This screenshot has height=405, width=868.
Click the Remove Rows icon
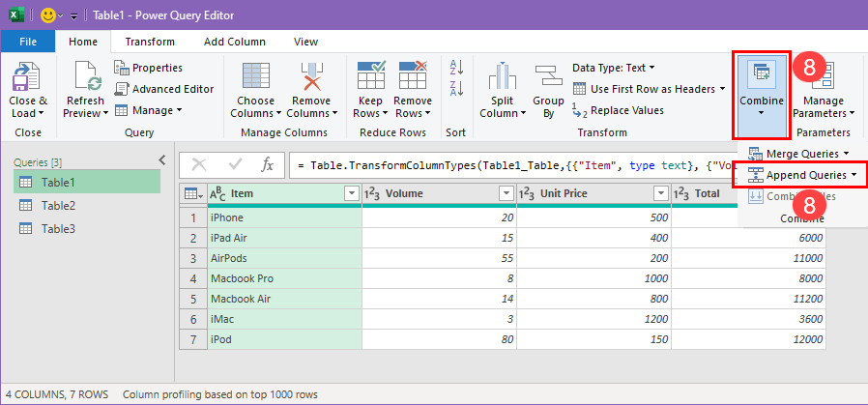coord(413,75)
